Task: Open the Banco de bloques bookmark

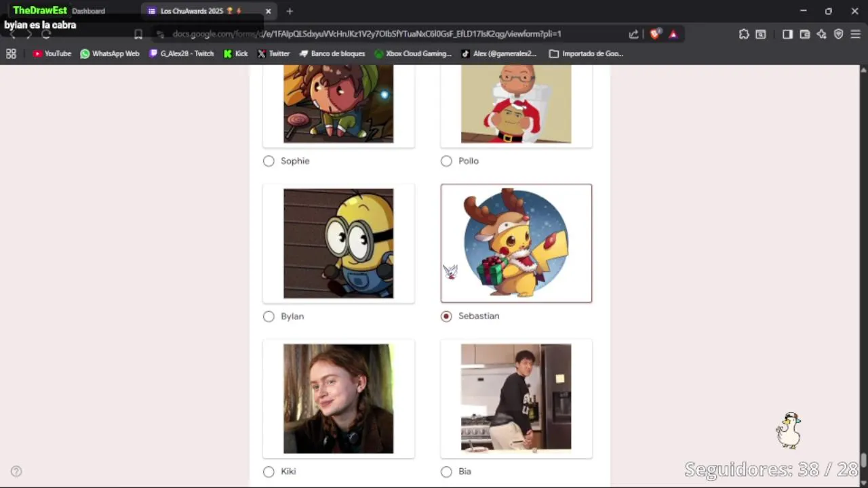Action: click(332, 54)
